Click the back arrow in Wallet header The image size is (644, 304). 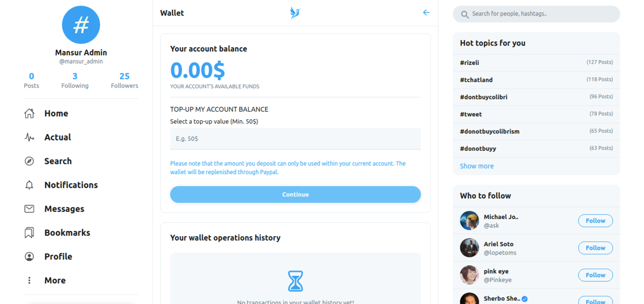[426, 13]
